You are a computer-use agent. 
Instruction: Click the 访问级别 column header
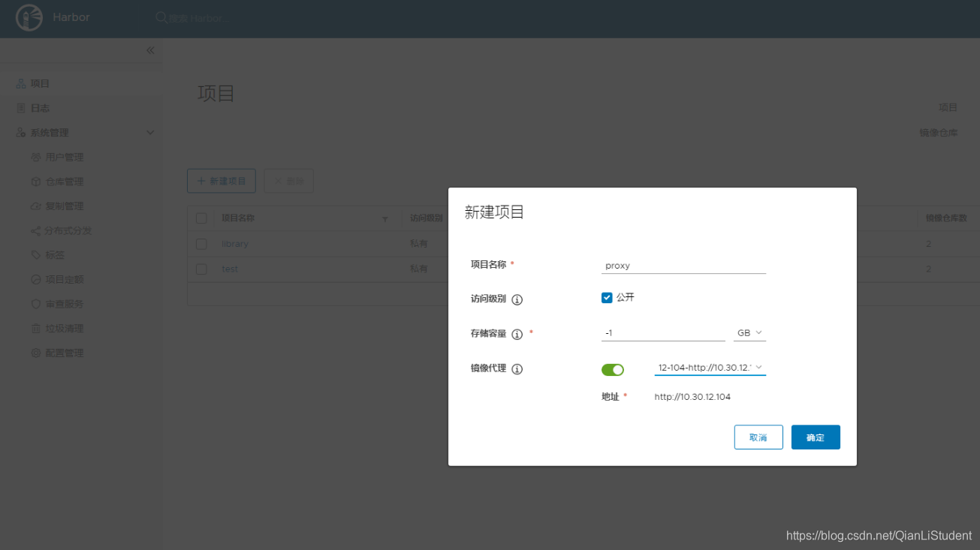pyautogui.click(x=426, y=218)
